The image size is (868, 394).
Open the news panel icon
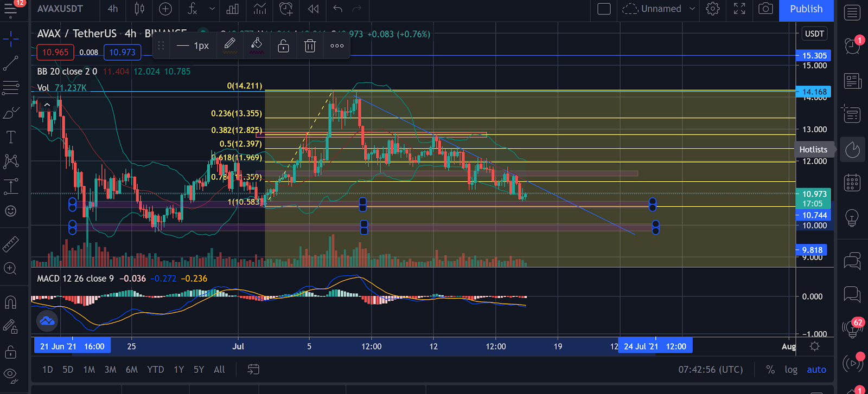pos(852,81)
